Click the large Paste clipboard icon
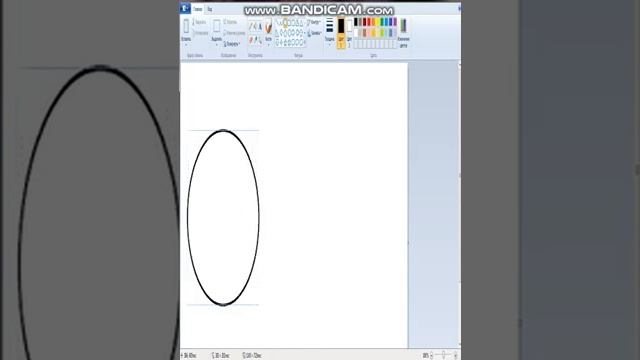Image resolution: width=640 pixels, height=360 pixels. [187, 26]
